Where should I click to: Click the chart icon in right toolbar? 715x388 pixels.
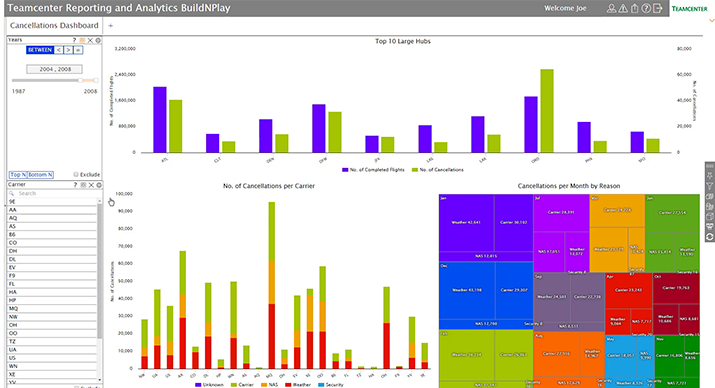(710, 207)
